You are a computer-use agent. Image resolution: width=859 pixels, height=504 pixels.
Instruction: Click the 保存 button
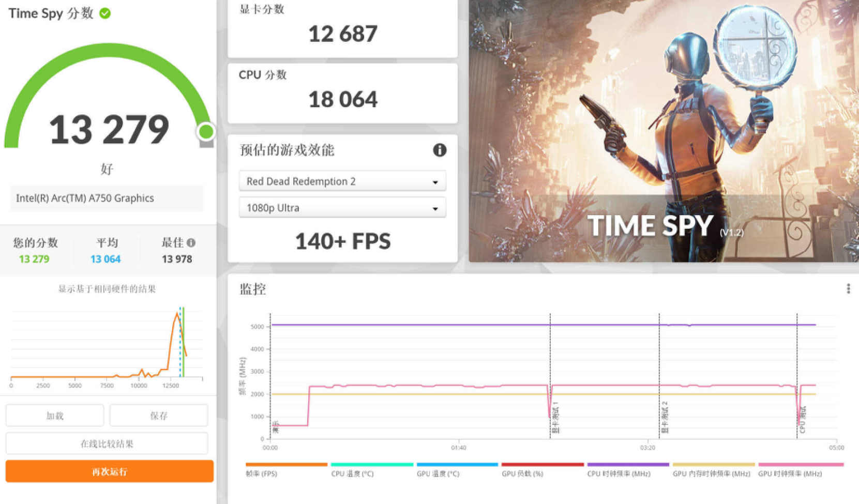(159, 416)
